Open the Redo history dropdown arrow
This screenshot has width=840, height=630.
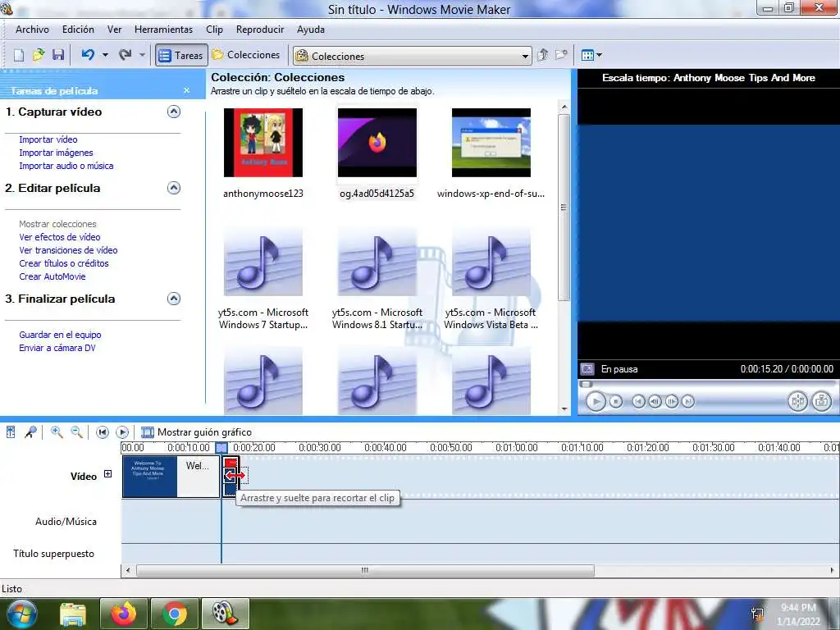point(142,55)
